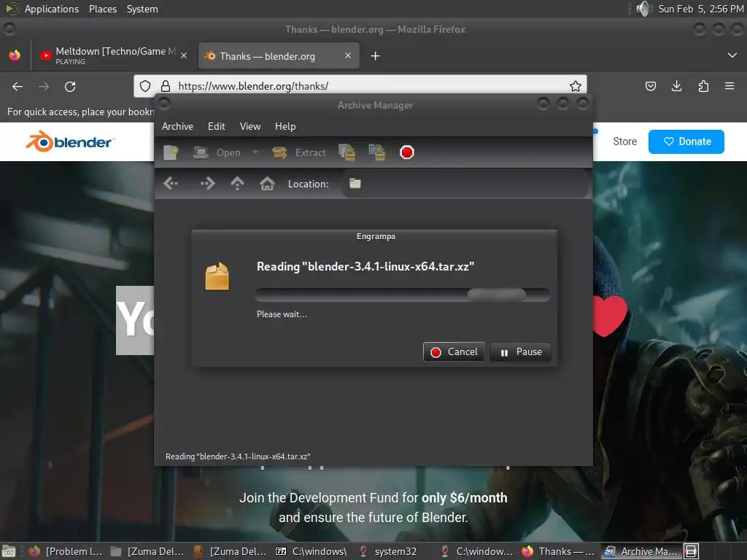747x560 pixels.
Task: Open a new Firefox tab
Action: (376, 56)
